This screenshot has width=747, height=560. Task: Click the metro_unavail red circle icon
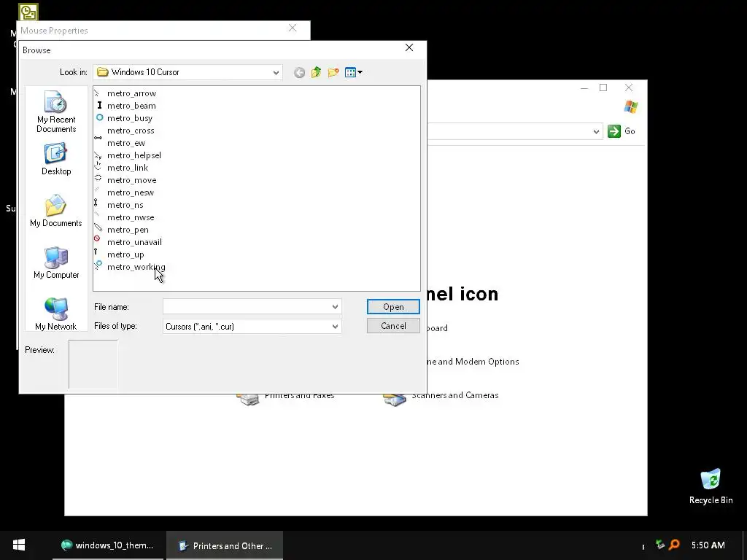[x=97, y=238]
